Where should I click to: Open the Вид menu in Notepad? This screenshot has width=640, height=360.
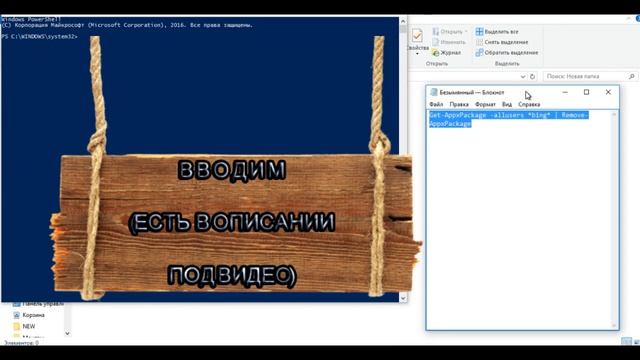(x=507, y=104)
